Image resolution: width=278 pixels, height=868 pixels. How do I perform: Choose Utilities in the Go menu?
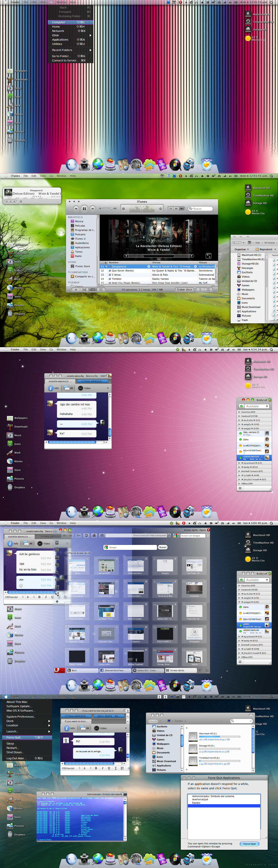coord(70,44)
